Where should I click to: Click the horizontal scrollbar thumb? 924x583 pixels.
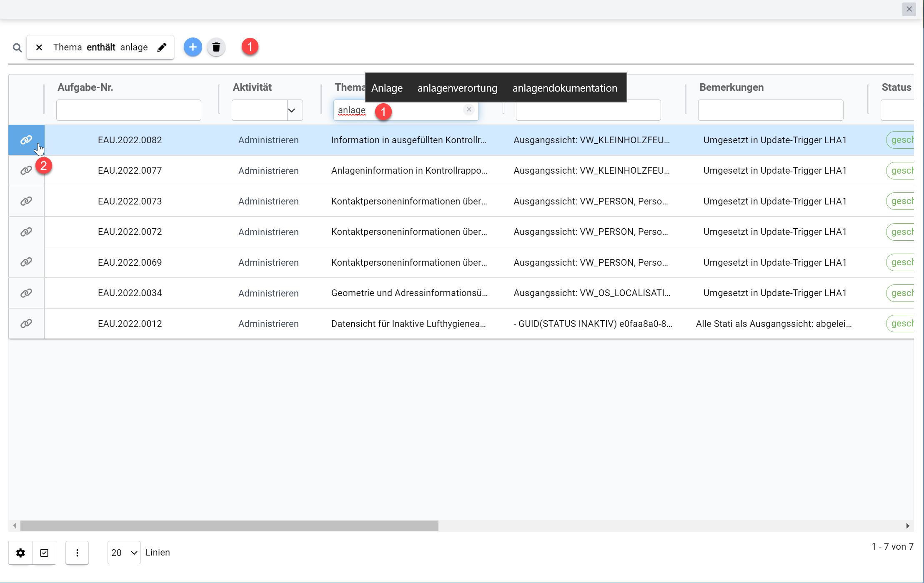pos(229,526)
